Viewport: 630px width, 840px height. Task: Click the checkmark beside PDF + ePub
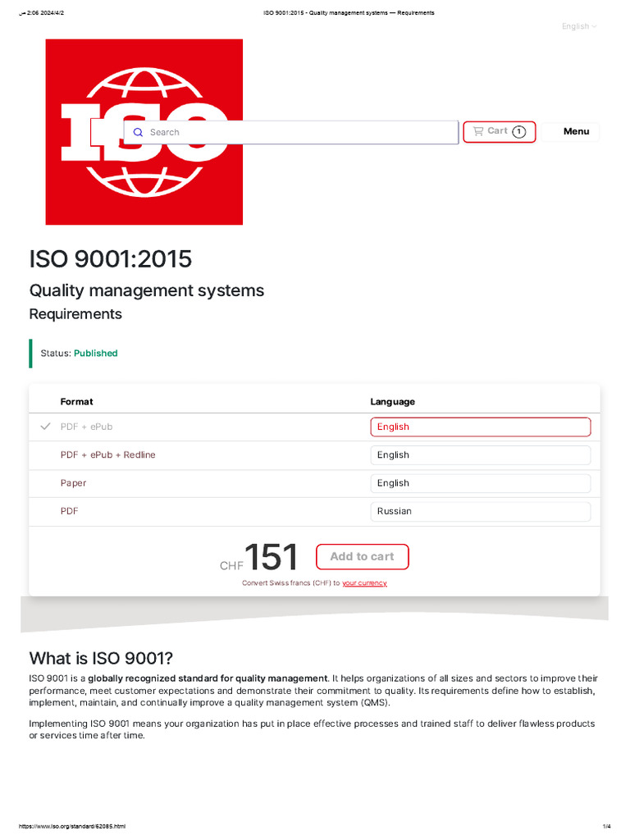pos(46,427)
